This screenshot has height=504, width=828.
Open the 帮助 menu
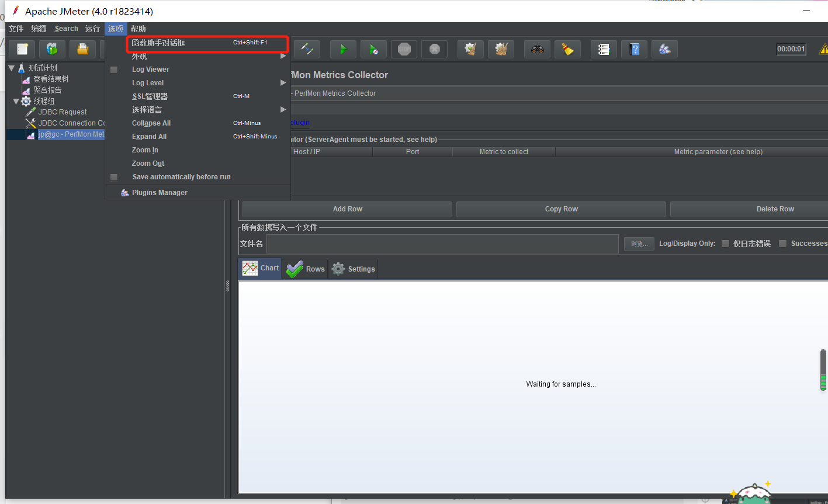pos(138,29)
